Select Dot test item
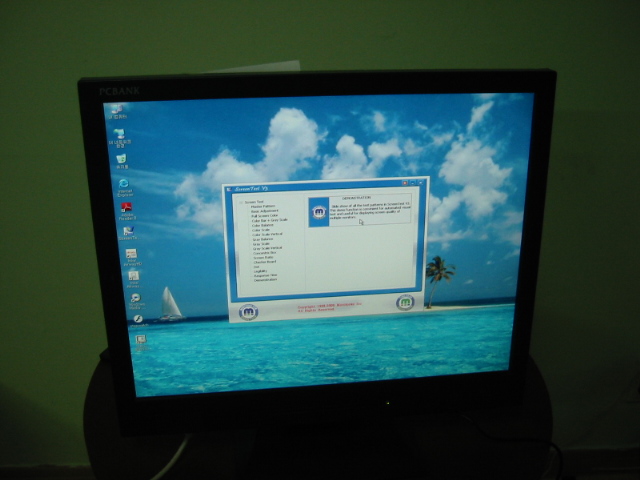This screenshot has height=480, width=640. point(256,267)
